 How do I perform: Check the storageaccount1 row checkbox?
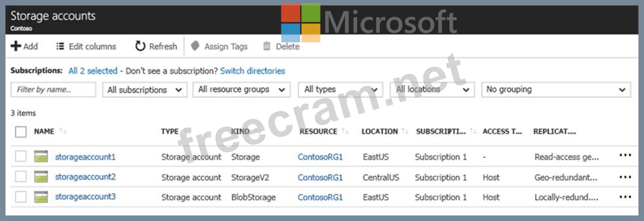pyautogui.click(x=21, y=157)
